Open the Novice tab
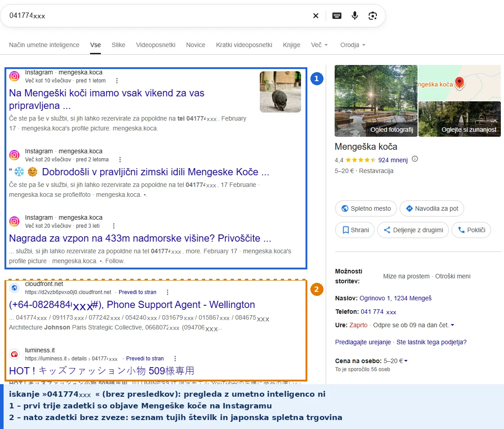Image resolution: width=504 pixels, height=429 pixels. (195, 45)
